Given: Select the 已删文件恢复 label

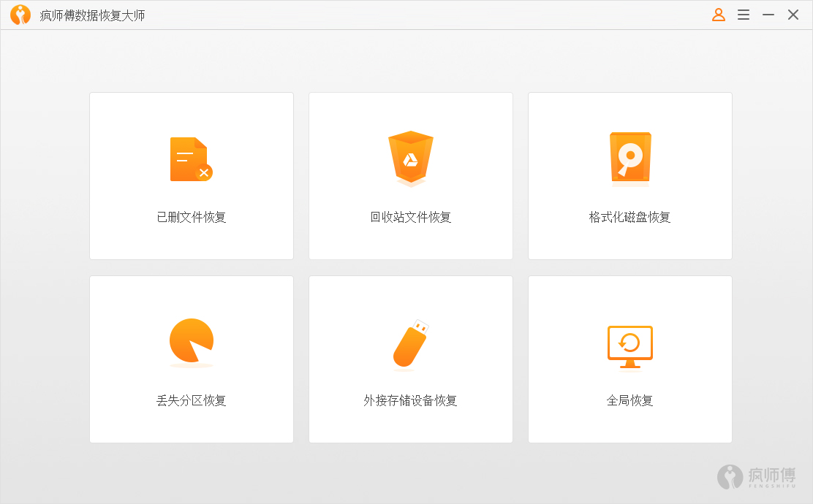Looking at the screenshot, I should [192, 217].
